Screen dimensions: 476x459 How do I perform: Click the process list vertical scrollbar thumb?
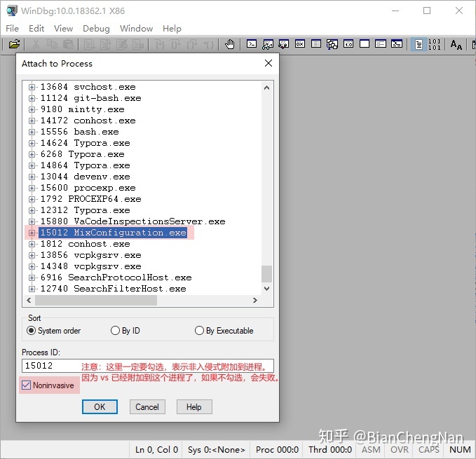(266, 273)
